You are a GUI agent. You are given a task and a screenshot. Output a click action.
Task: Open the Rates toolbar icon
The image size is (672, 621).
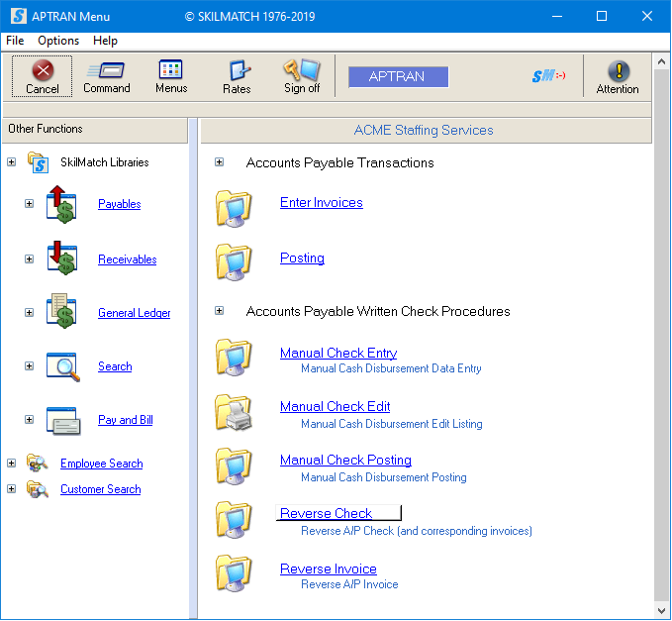tap(240, 70)
